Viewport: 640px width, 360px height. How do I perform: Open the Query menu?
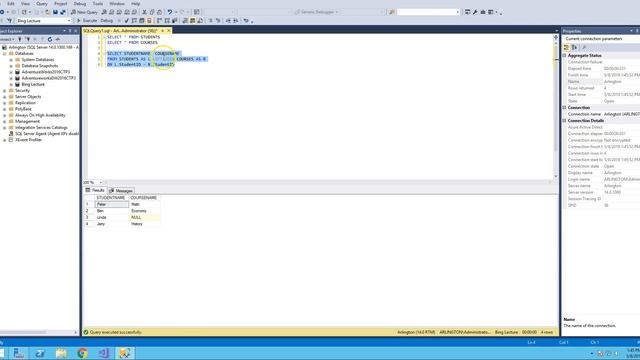42,4
